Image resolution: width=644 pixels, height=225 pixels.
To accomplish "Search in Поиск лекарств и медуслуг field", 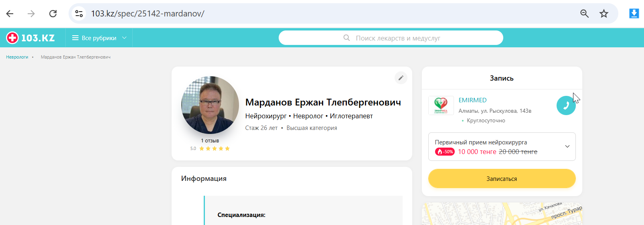I will 391,38.
